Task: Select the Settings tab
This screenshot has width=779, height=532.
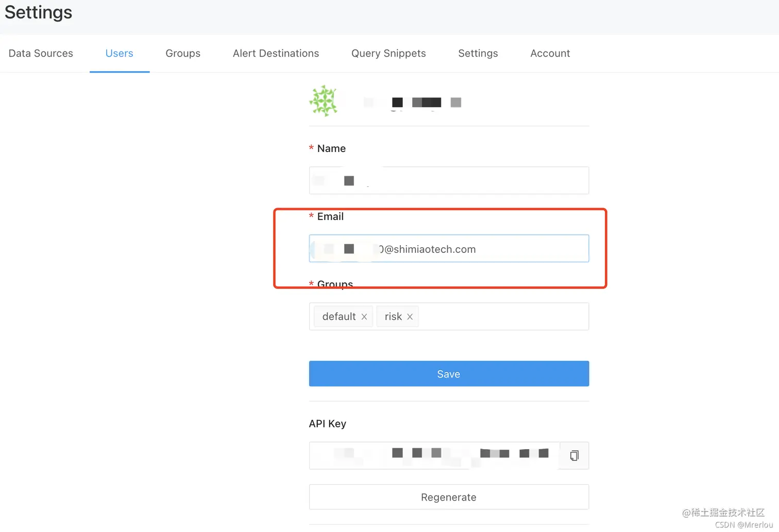Action: tap(478, 53)
